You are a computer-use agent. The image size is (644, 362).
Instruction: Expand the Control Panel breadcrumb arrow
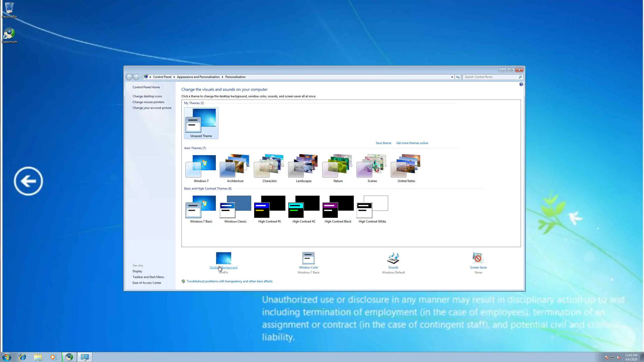tap(174, 77)
